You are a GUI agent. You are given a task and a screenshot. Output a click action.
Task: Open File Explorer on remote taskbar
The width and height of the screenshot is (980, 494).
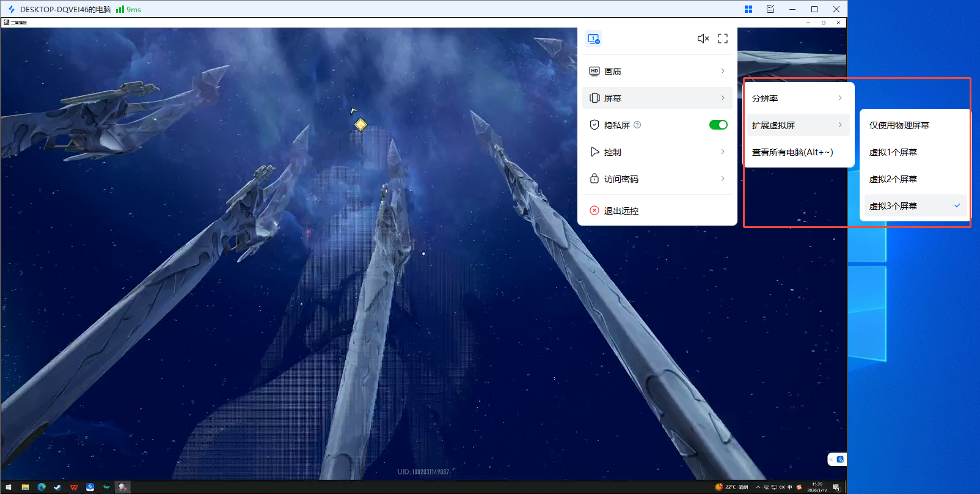[25, 487]
